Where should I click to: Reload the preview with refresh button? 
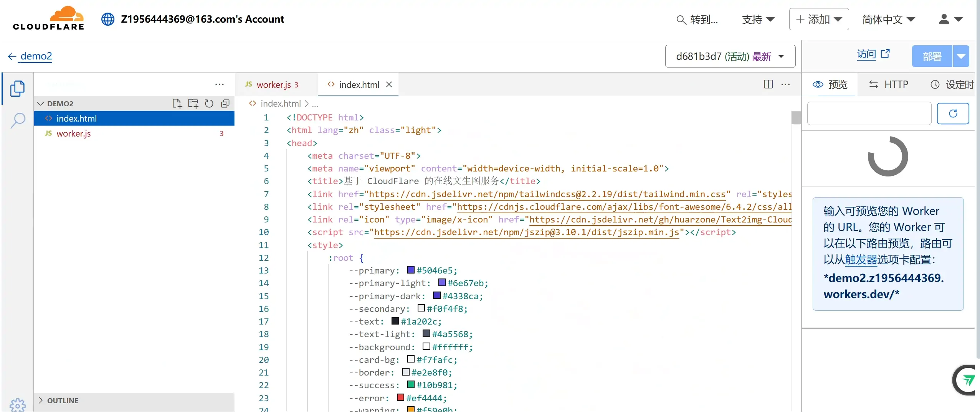pyautogui.click(x=953, y=114)
